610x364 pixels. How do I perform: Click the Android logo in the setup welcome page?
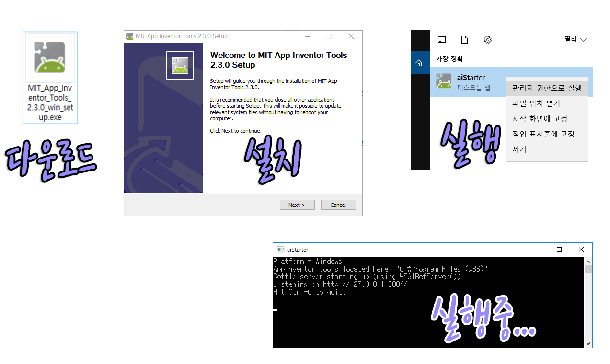[x=180, y=65]
